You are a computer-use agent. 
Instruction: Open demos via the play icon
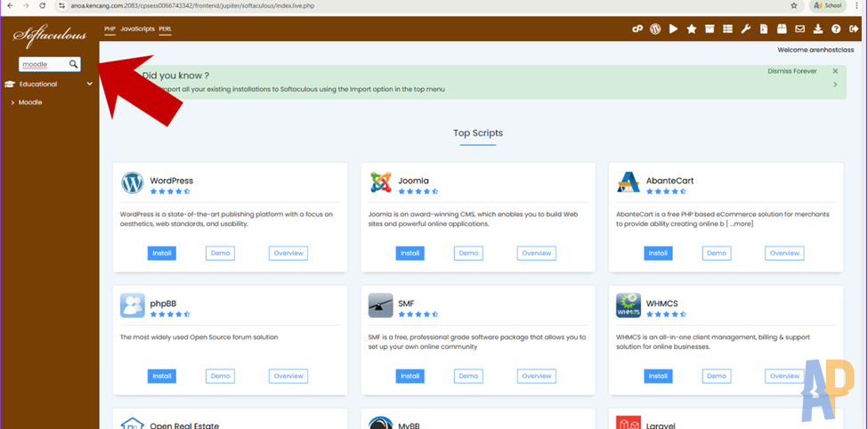(x=674, y=29)
